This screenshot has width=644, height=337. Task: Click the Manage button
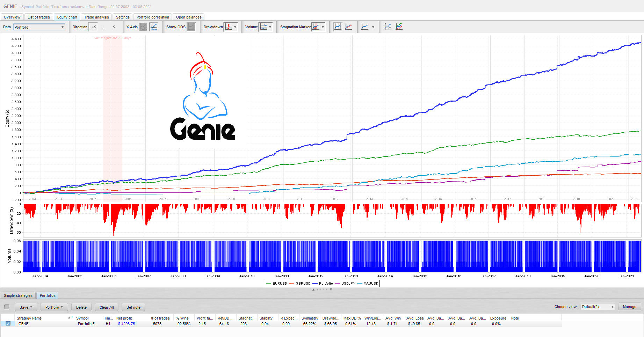point(630,307)
